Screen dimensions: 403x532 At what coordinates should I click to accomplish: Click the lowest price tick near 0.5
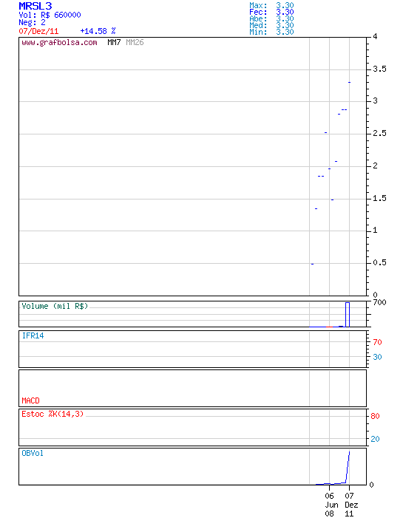click(x=312, y=264)
